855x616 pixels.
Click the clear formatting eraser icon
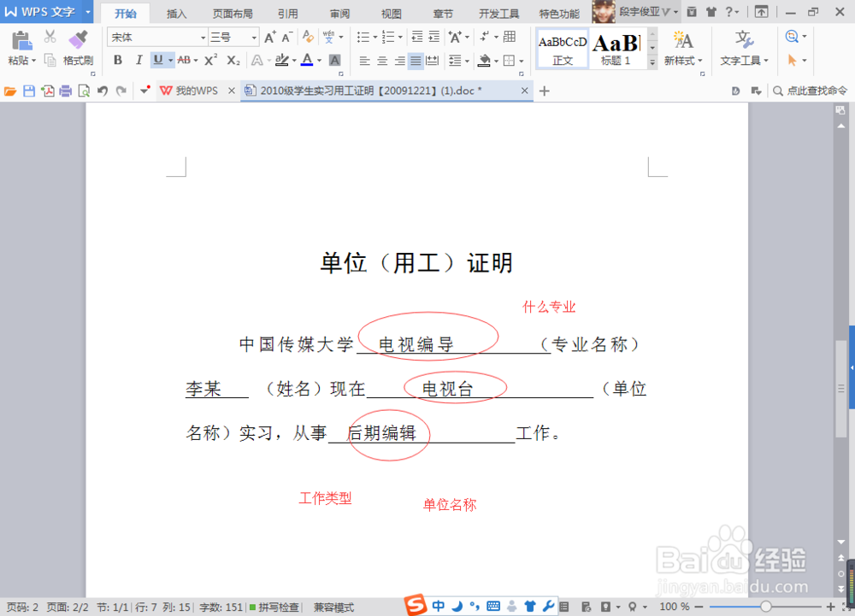tap(308, 37)
